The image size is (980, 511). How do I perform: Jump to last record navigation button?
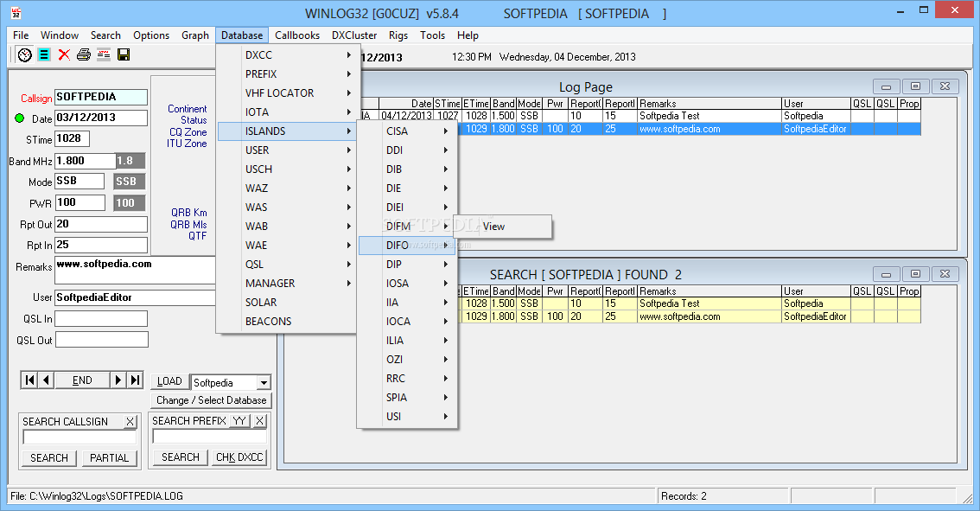click(x=135, y=380)
